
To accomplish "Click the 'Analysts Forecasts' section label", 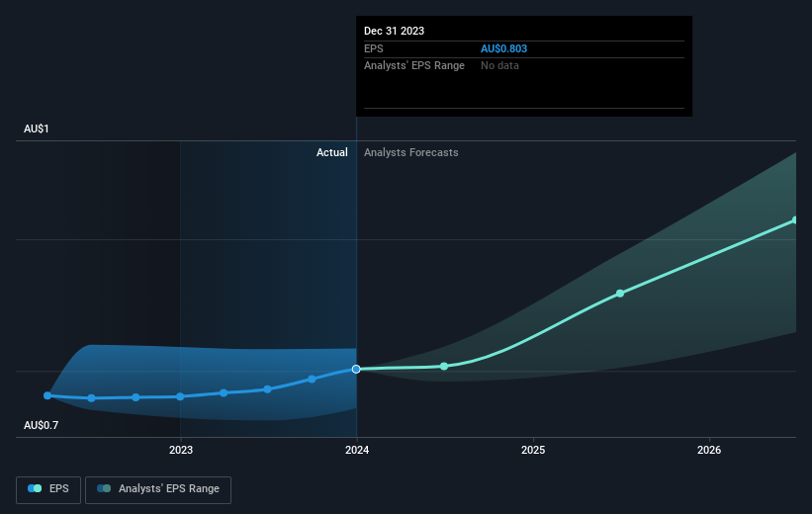I will pyautogui.click(x=411, y=152).
